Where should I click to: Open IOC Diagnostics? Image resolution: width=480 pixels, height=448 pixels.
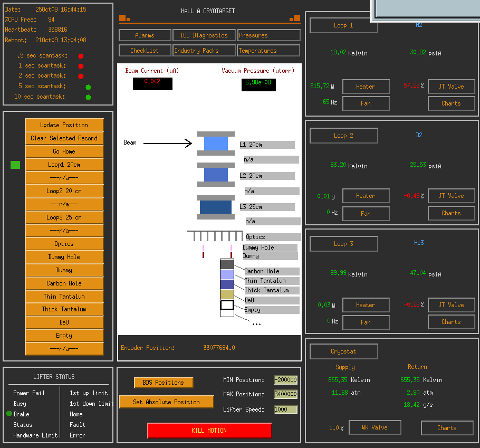[x=204, y=35]
